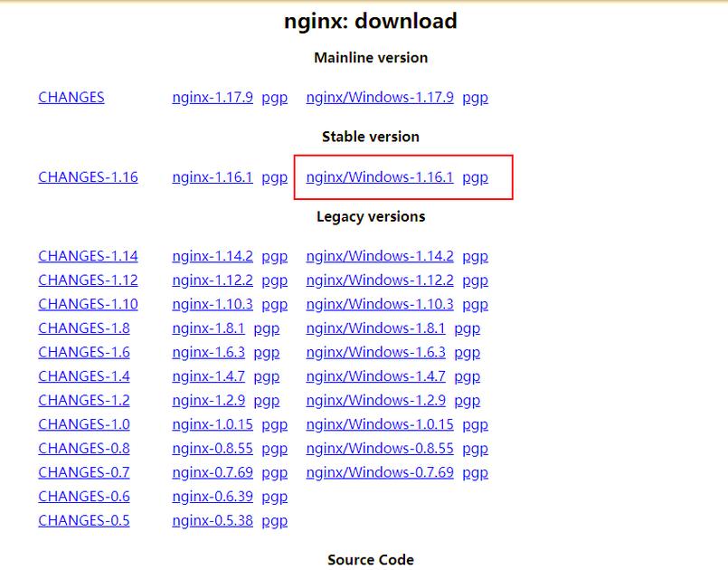Download the nginx-0.8.55 source
The height and width of the screenshot is (570, 728).
coord(213,449)
